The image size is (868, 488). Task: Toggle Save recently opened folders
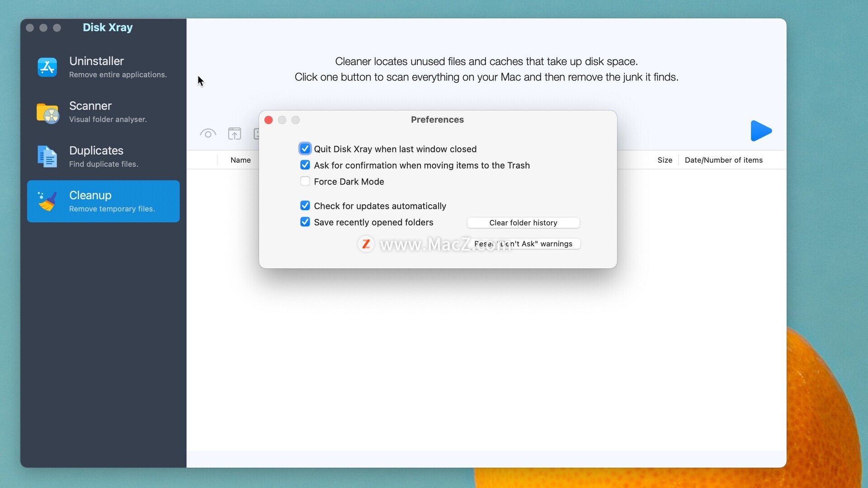[x=305, y=222]
